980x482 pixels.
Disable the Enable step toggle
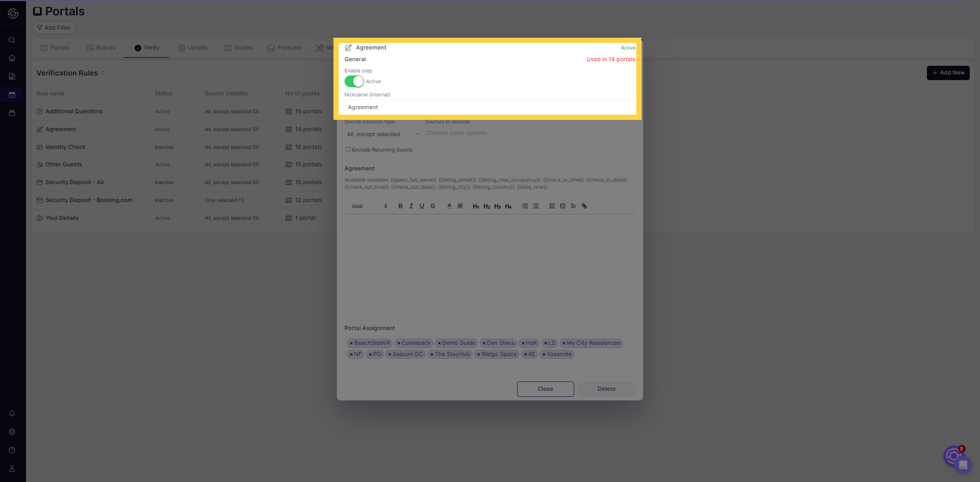(354, 82)
